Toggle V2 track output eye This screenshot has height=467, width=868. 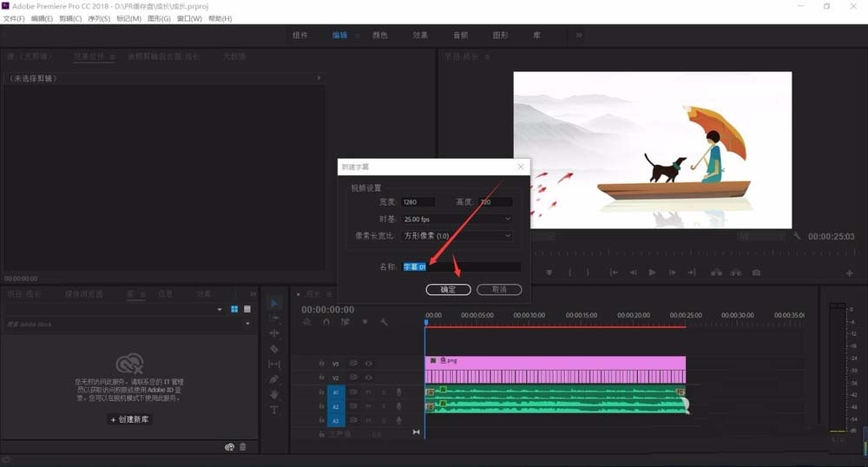coord(369,378)
